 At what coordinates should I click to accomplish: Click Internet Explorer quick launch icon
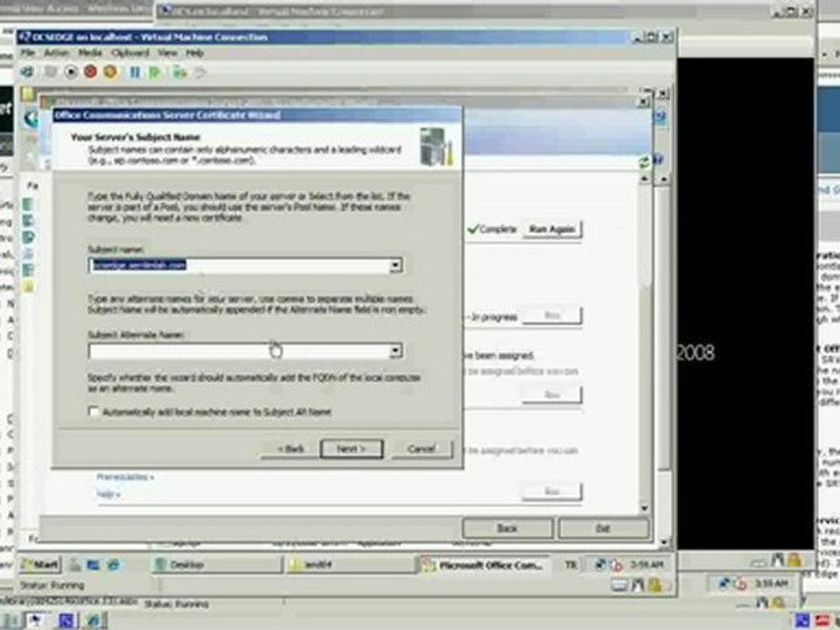click(x=113, y=564)
